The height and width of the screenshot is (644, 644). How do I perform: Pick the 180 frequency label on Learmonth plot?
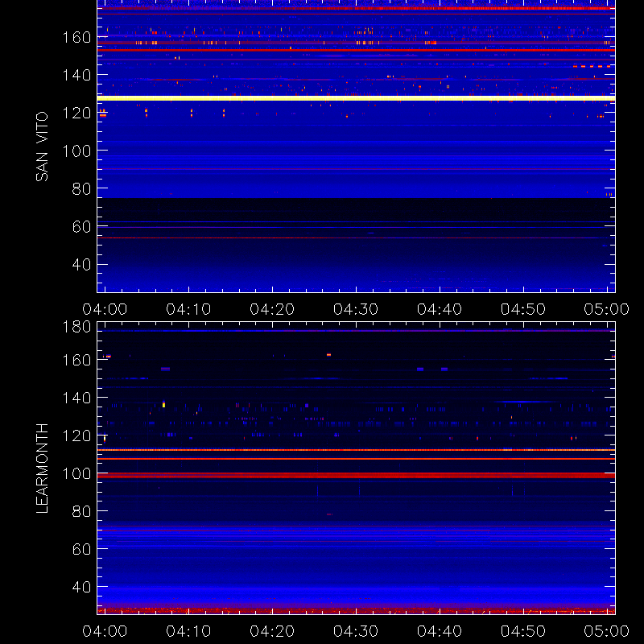(76, 327)
